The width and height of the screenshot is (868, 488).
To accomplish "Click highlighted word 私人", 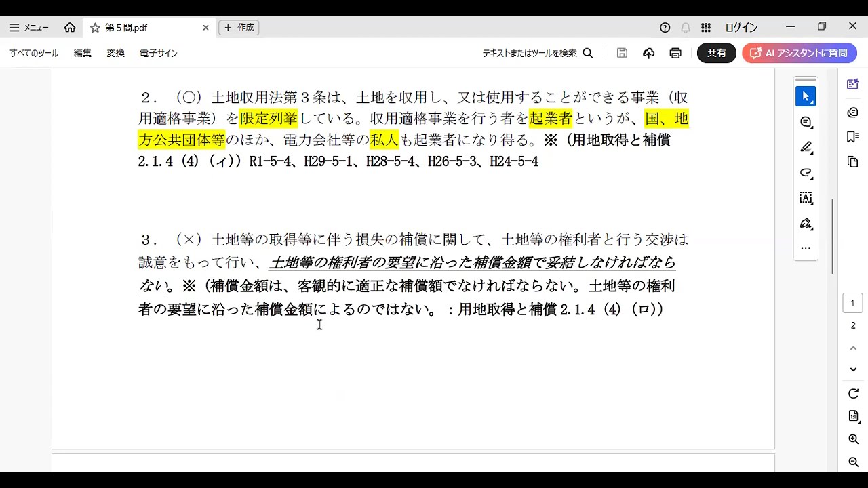I will (x=384, y=140).
